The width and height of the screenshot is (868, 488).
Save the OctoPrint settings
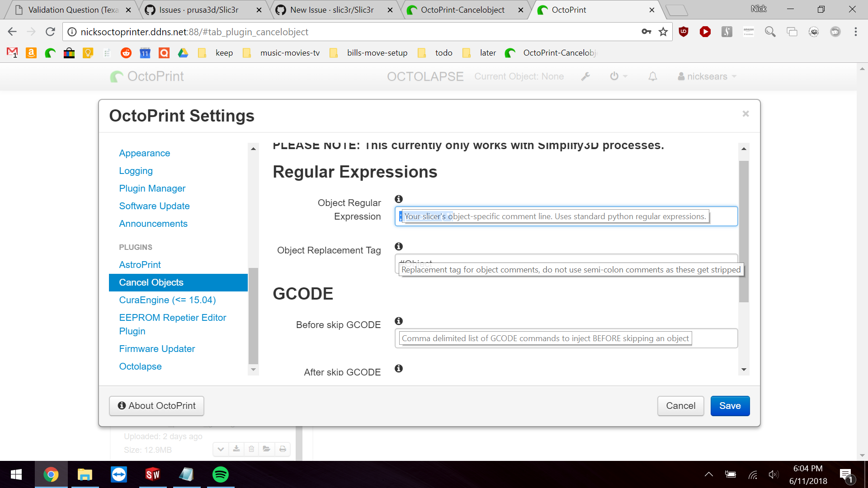click(x=730, y=406)
